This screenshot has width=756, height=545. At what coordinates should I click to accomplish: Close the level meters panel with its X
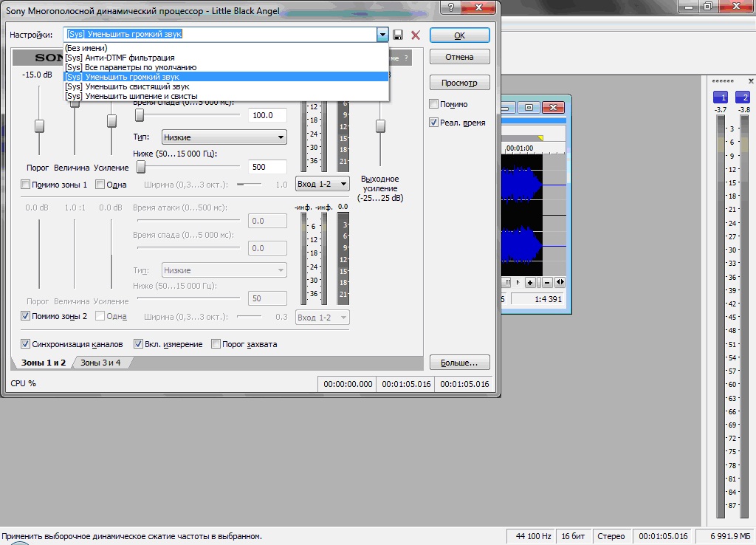click(x=751, y=81)
